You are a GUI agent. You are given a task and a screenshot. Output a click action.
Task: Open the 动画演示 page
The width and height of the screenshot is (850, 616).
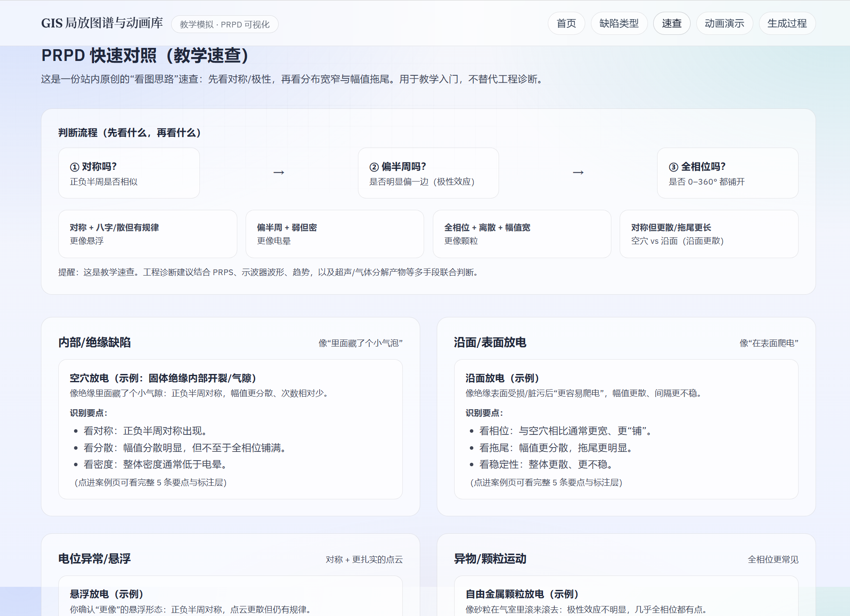(x=725, y=24)
